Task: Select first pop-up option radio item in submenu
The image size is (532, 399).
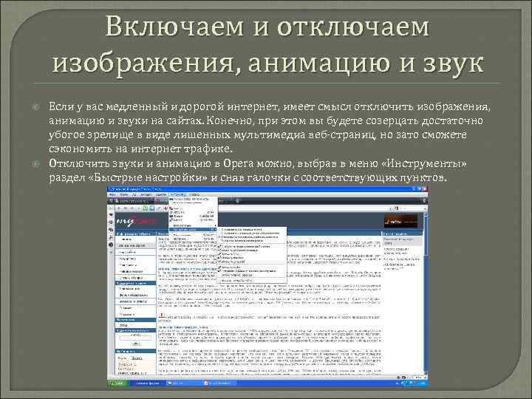Action: click(252, 230)
